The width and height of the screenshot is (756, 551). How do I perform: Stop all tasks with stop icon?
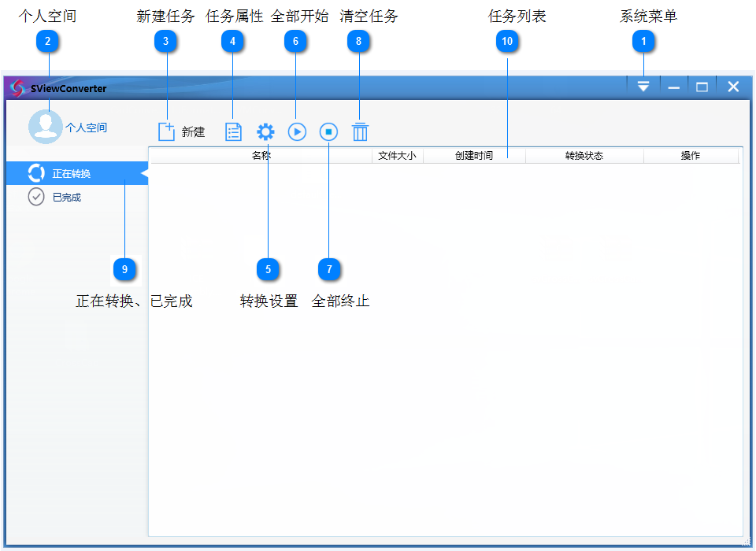[x=328, y=131]
